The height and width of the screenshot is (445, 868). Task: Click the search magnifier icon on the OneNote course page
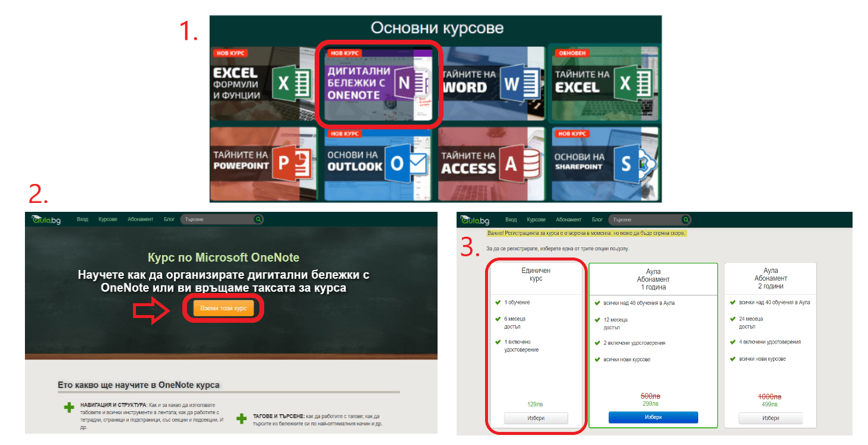pyautogui.click(x=258, y=220)
